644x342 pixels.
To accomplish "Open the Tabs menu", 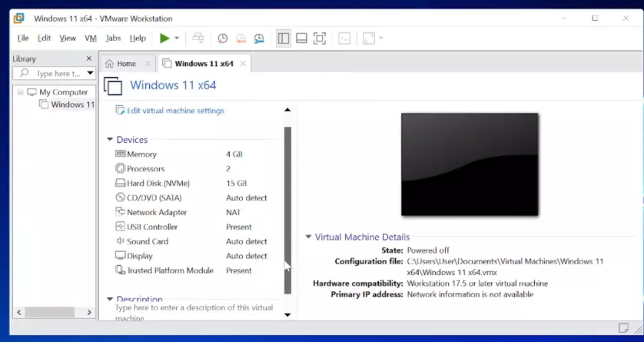I will [113, 38].
